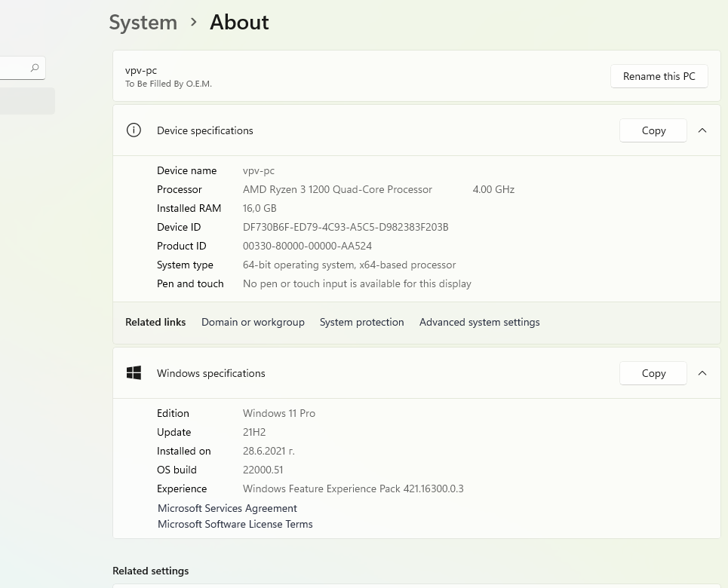Click the System type label
This screenshot has height=588, width=728.
[185, 265]
